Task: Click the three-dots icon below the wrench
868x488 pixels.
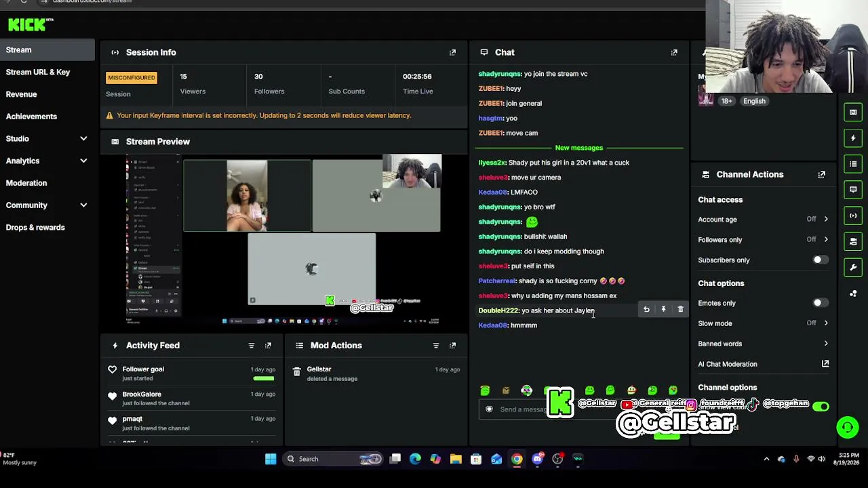Action: (x=853, y=293)
